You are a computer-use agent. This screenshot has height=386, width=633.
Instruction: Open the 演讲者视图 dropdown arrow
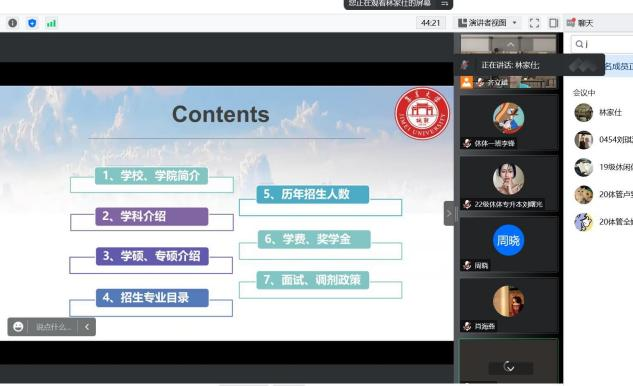514,23
